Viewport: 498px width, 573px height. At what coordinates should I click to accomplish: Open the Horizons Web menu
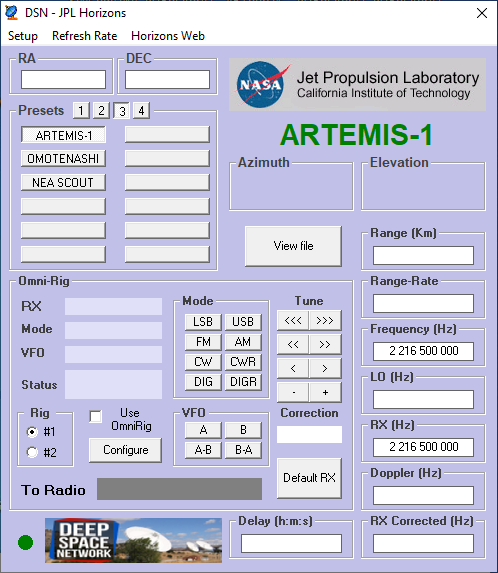point(168,36)
